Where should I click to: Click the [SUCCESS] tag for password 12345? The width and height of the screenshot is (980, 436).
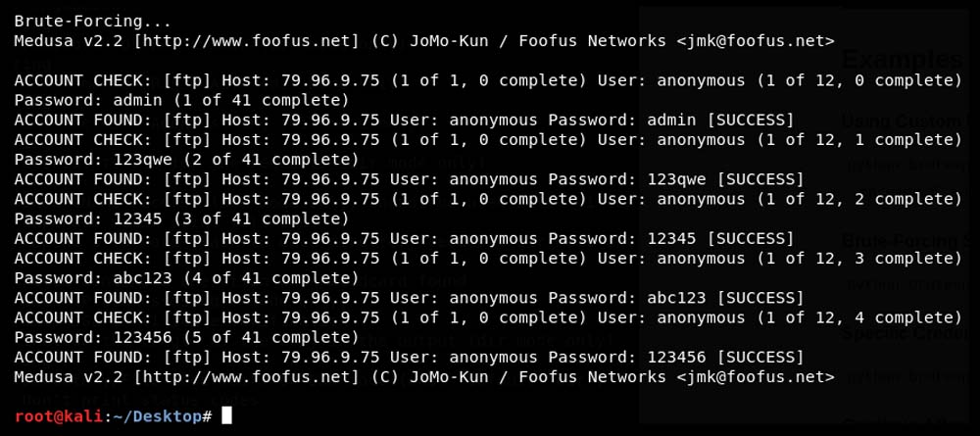pyautogui.click(x=750, y=238)
